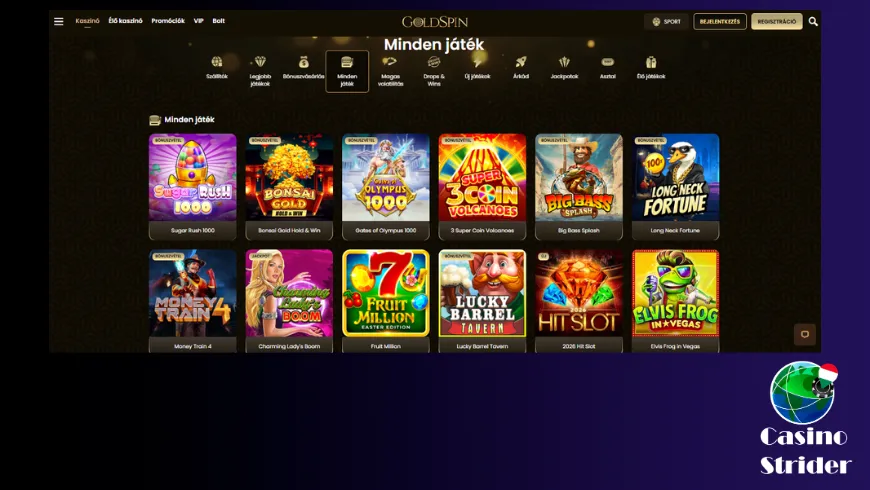Select the Drops & Wins category

coord(434,70)
